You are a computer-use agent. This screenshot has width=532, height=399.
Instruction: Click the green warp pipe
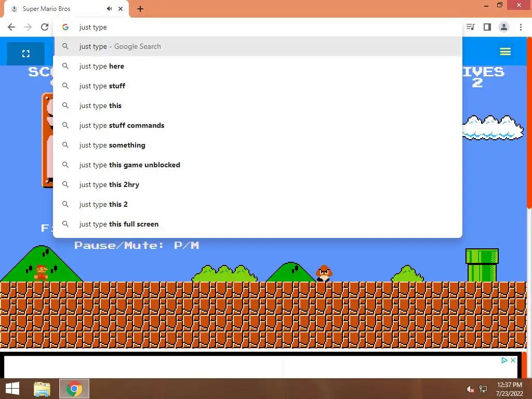(x=482, y=265)
